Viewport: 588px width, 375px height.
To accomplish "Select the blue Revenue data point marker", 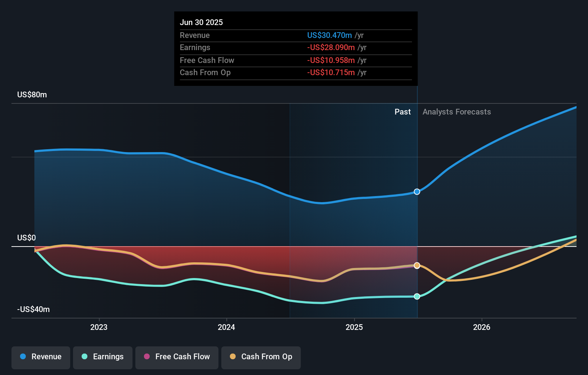I will pyautogui.click(x=416, y=192).
